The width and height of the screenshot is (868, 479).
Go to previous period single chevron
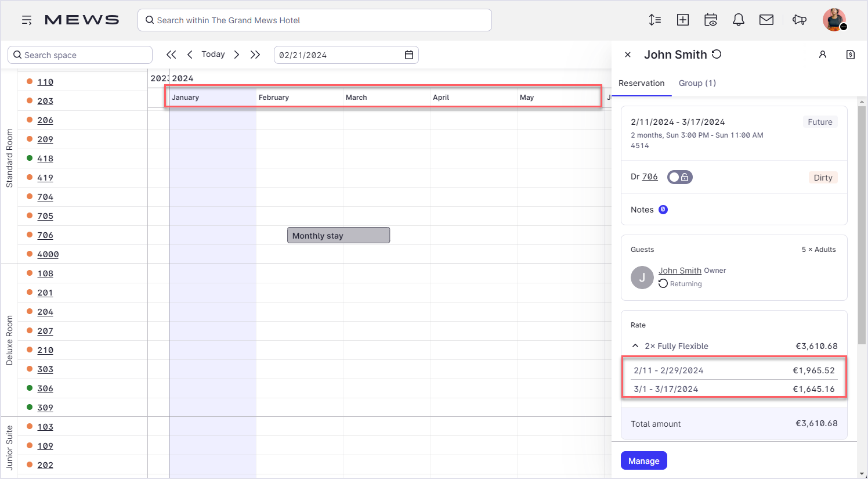pyautogui.click(x=190, y=55)
